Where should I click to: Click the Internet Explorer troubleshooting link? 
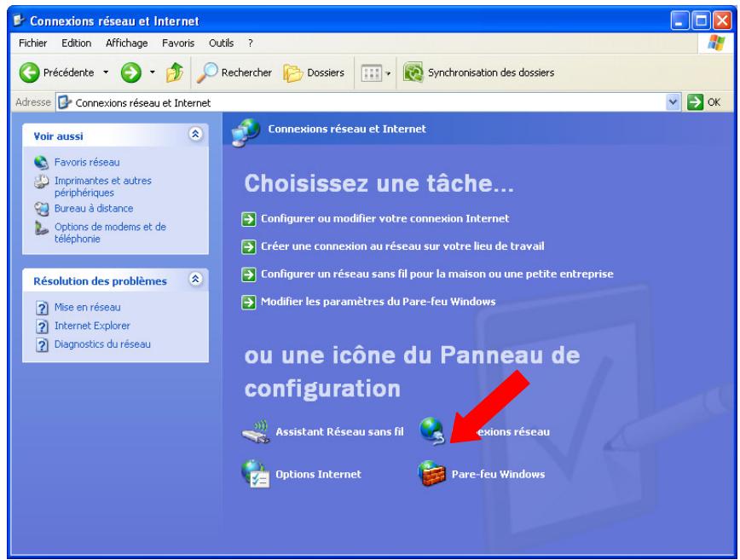(x=92, y=326)
